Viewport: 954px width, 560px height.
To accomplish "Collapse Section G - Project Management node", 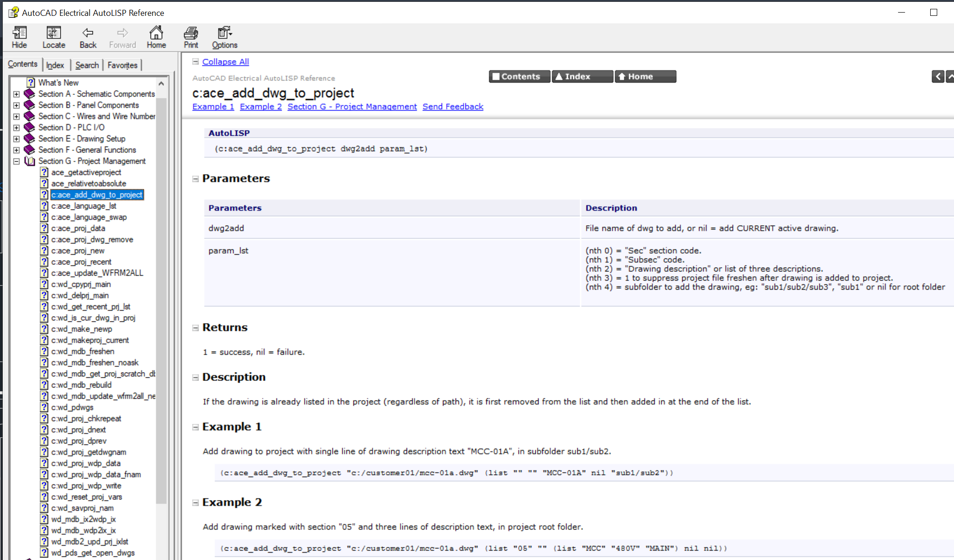I will (x=16, y=161).
